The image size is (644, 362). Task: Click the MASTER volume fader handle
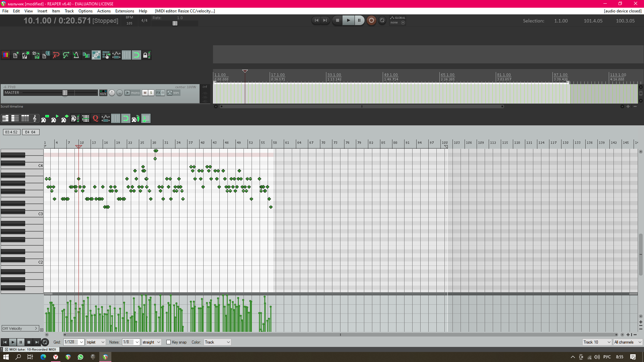[65, 93]
